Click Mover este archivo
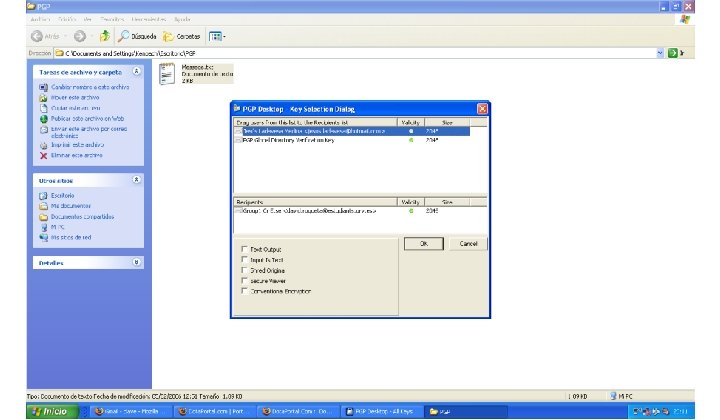 (75, 97)
